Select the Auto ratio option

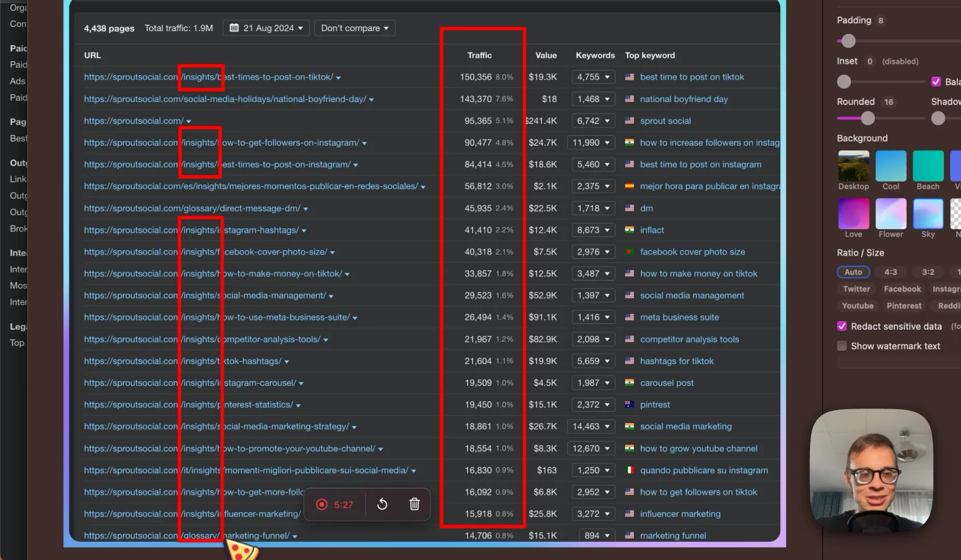pos(853,272)
